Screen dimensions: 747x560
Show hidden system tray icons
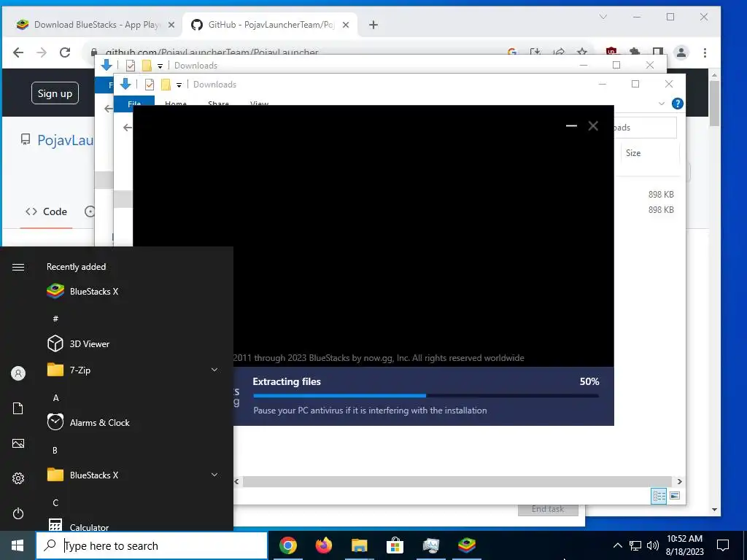point(617,545)
